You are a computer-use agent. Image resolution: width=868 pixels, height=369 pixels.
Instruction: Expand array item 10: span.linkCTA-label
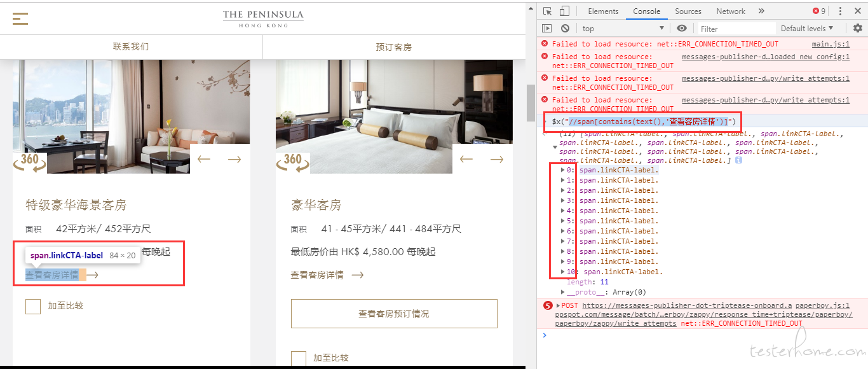(562, 272)
